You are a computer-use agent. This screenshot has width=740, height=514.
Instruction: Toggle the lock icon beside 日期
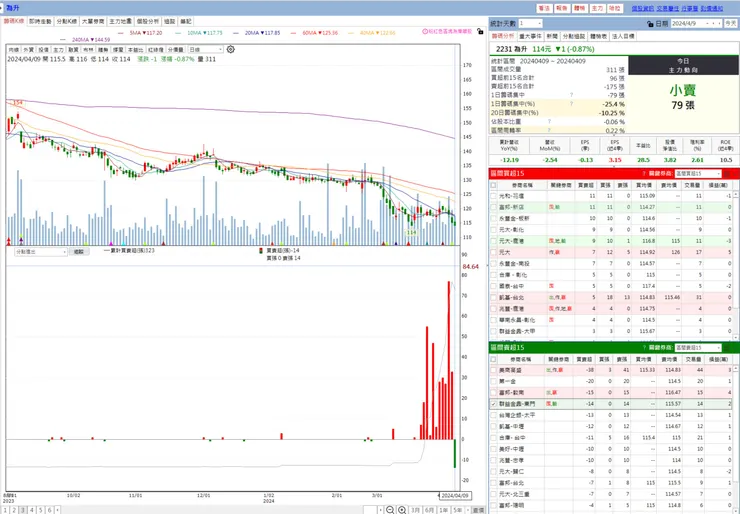point(650,24)
